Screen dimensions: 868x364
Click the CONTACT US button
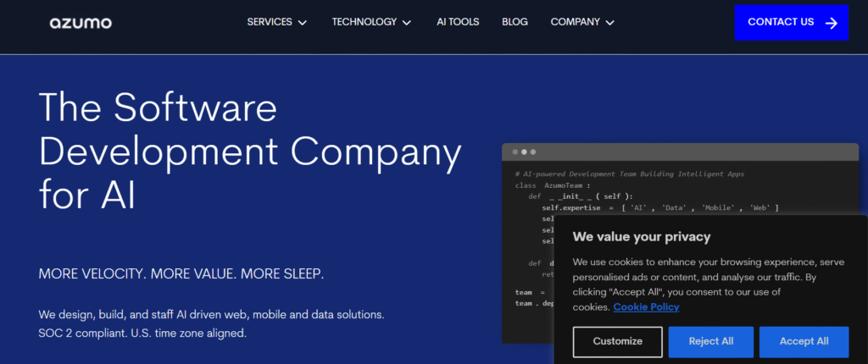791,23
